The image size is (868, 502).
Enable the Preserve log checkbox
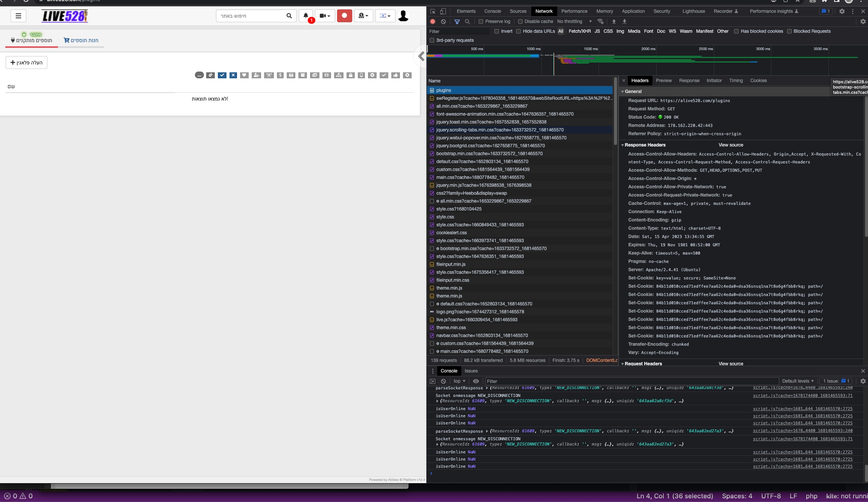coord(481,21)
